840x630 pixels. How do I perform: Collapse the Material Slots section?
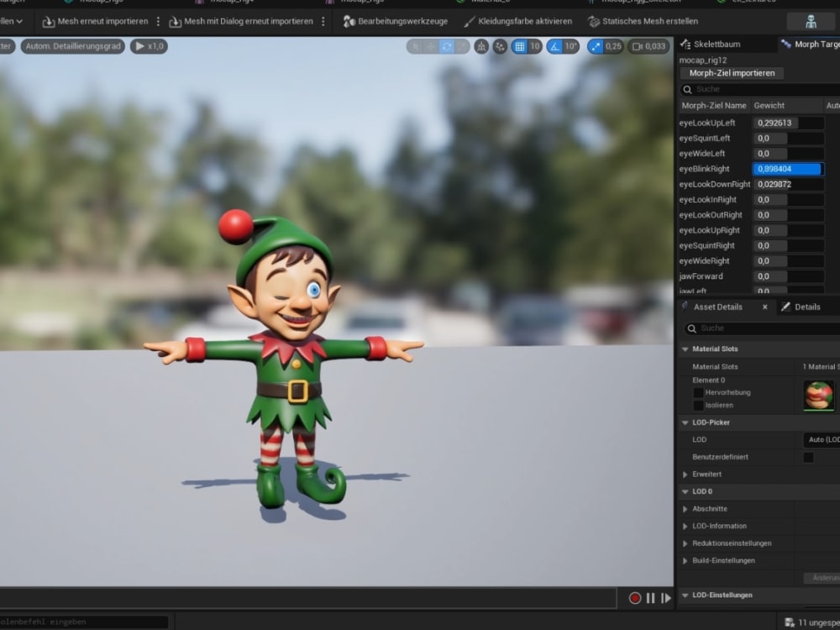coord(685,349)
